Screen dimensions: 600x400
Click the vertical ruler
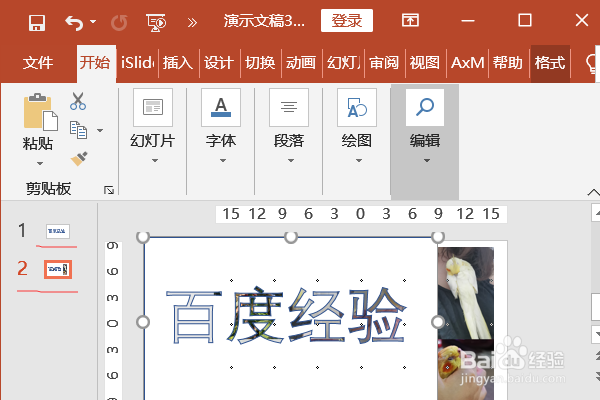[x=113, y=321]
